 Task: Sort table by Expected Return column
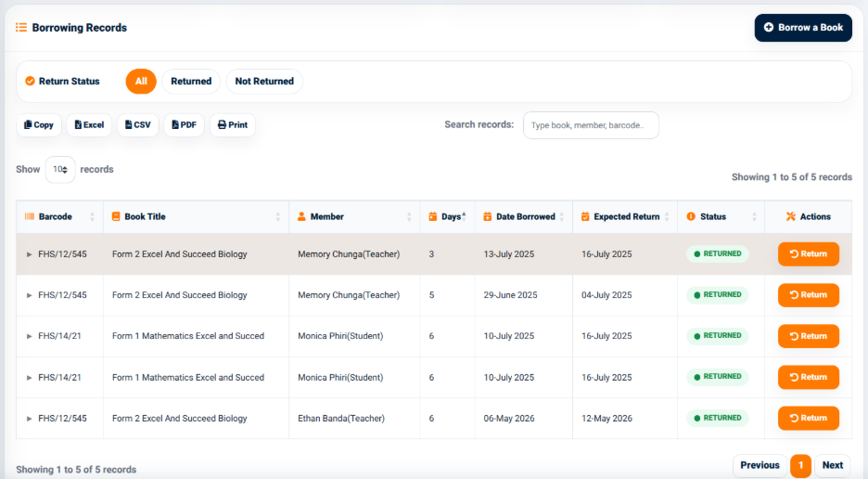[x=625, y=217]
